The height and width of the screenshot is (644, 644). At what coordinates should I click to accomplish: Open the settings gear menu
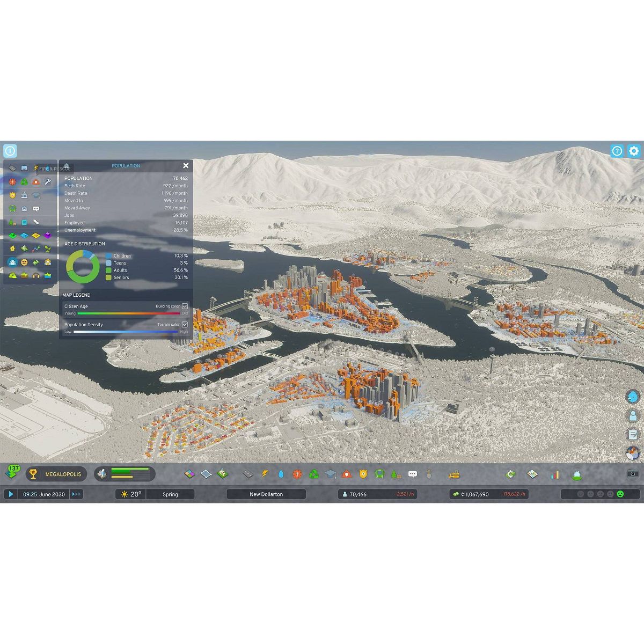point(634,151)
